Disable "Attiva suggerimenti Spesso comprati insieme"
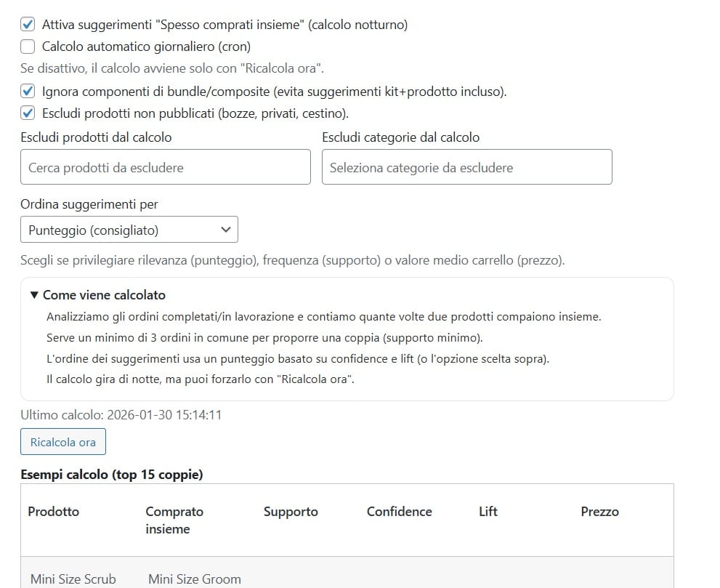Viewport: 720px width, 588px height. click(28, 24)
